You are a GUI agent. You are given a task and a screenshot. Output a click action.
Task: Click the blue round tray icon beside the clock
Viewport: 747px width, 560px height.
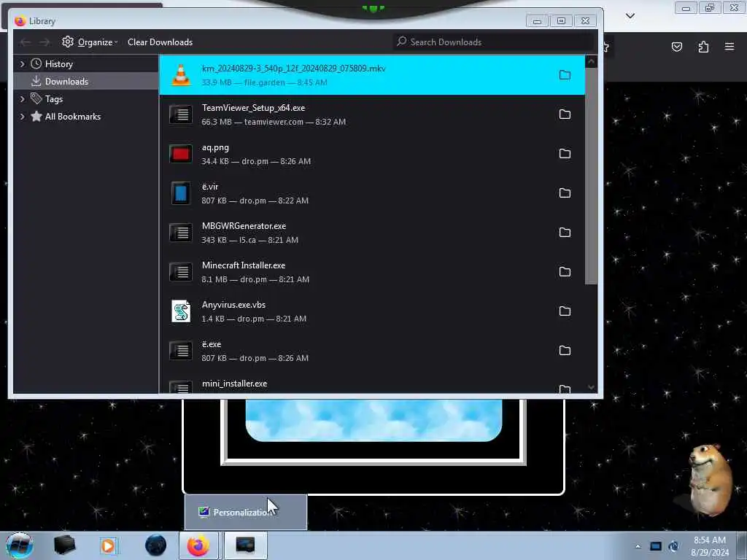(x=673, y=546)
